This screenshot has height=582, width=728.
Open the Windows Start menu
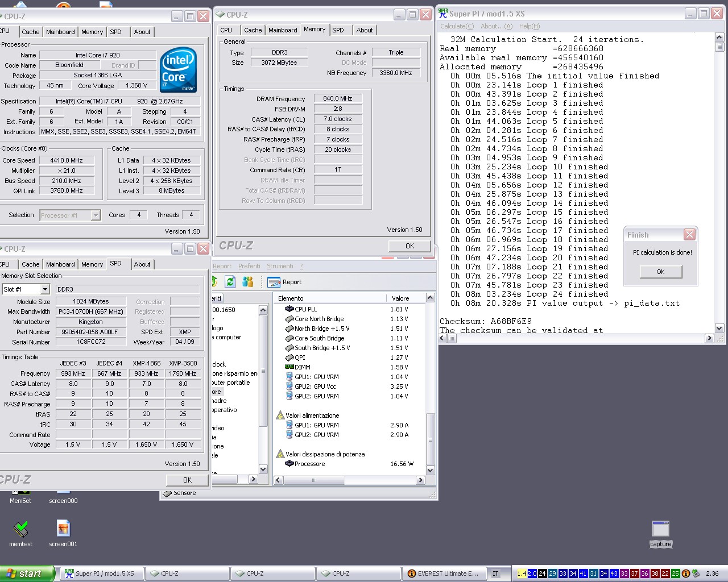tap(27, 573)
